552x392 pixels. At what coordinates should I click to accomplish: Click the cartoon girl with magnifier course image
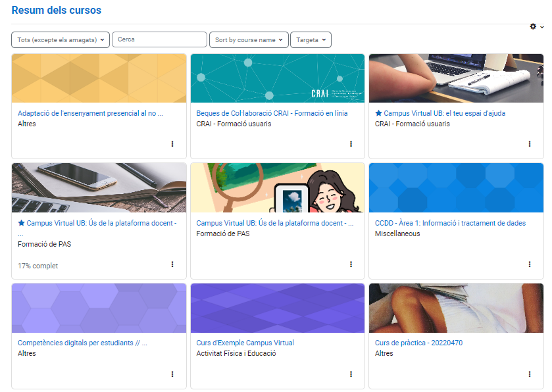click(x=277, y=188)
